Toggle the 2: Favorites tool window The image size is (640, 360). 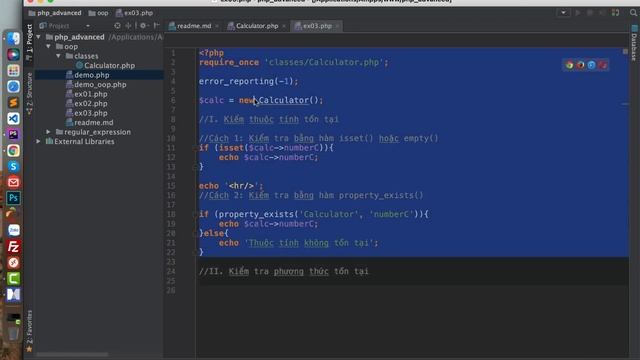coord(29,331)
